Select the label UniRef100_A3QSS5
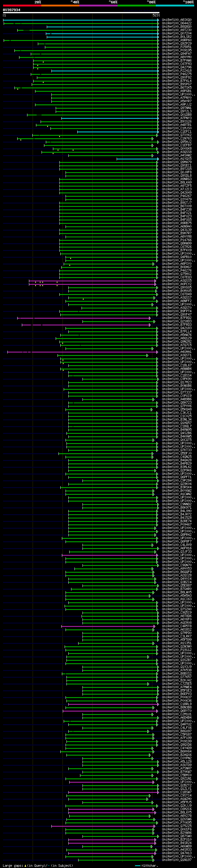Image resolution: width=197 pixels, height=868 pixels. coord(177,281)
